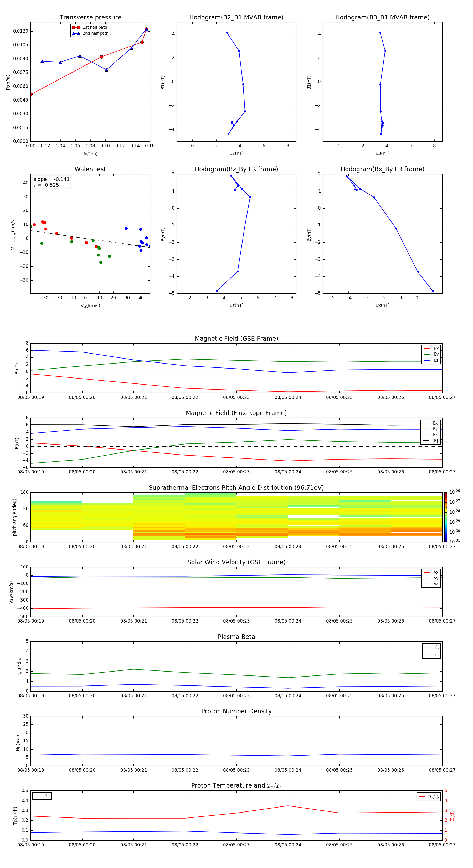Select the "2nd half path" legend entry
Screen dimensions: 473x868
tap(90, 33)
